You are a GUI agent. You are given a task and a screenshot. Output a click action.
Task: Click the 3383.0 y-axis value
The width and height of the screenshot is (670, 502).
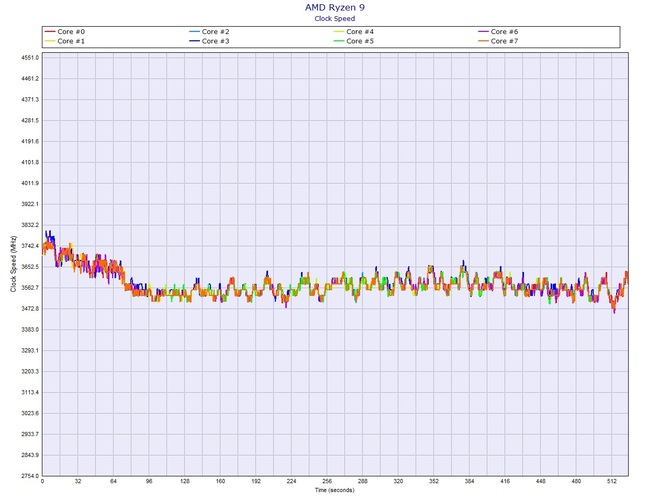tap(30, 330)
